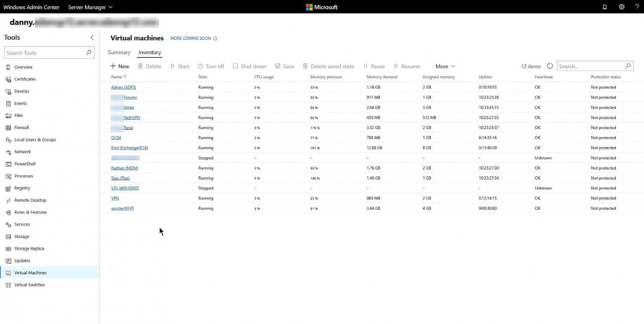This screenshot has height=324, width=644.
Task: Refresh the virtual machine list
Action: (x=550, y=66)
